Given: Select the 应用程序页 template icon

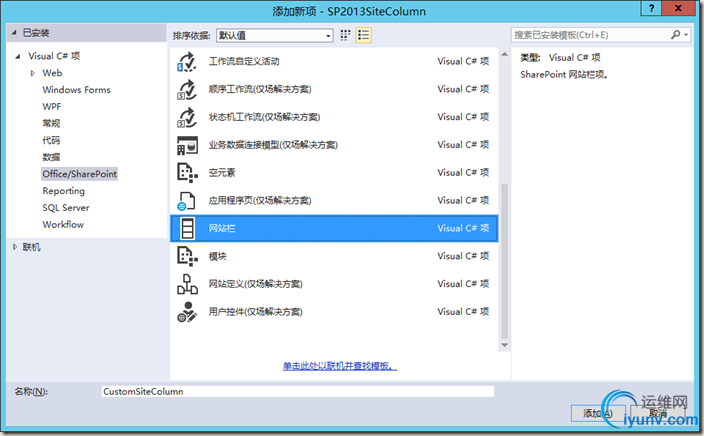Looking at the screenshot, I should [187, 201].
